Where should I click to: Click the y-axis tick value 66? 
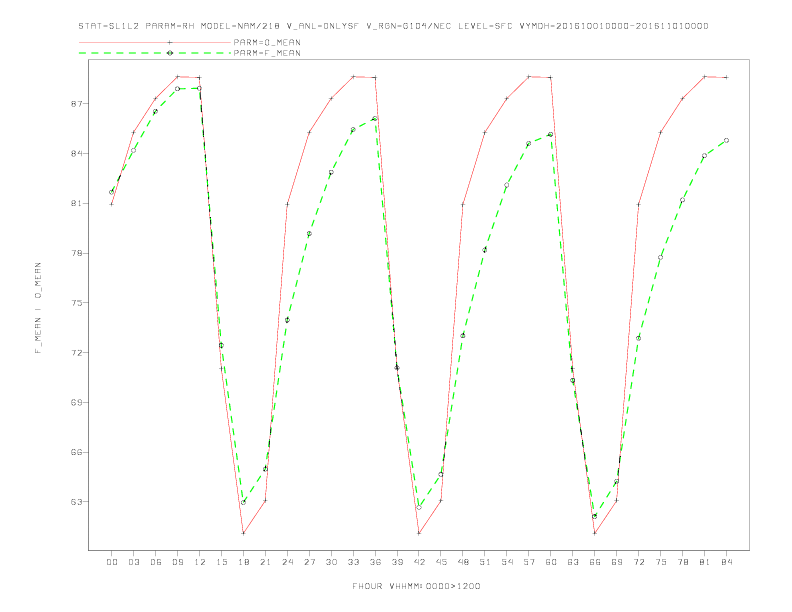pyautogui.click(x=76, y=452)
